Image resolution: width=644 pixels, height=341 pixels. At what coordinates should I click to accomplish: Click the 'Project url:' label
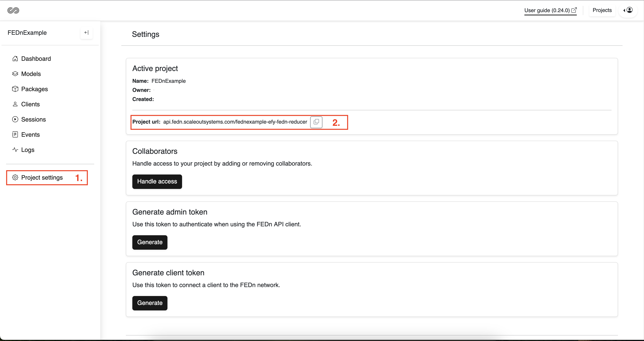click(x=146, y=122)
